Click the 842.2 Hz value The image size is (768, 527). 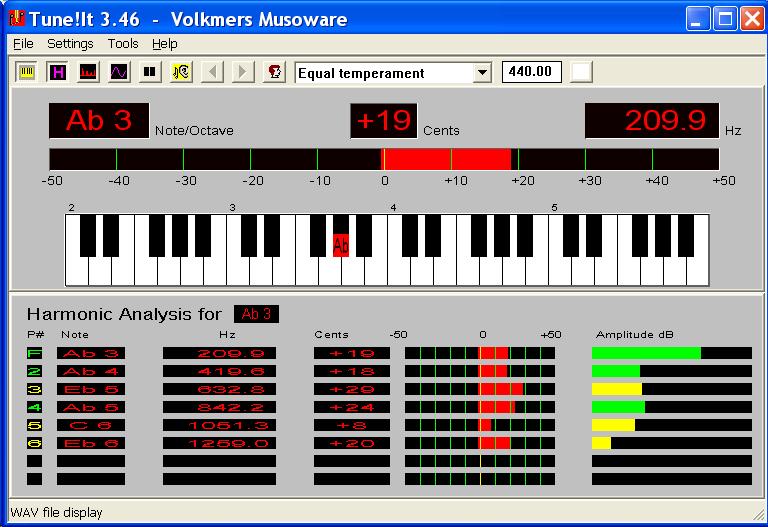(x=219, y=407)
